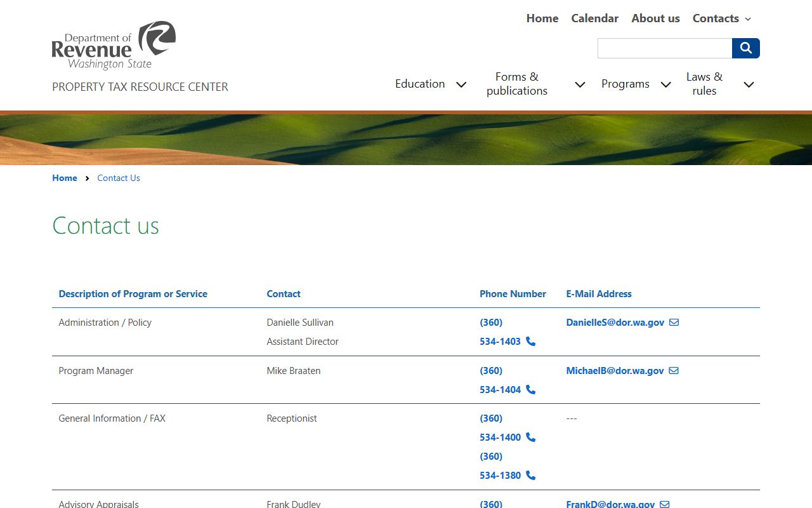Open the Contacts dropdown arrow
Screen dimensions: 812x508
click(748, 19)
